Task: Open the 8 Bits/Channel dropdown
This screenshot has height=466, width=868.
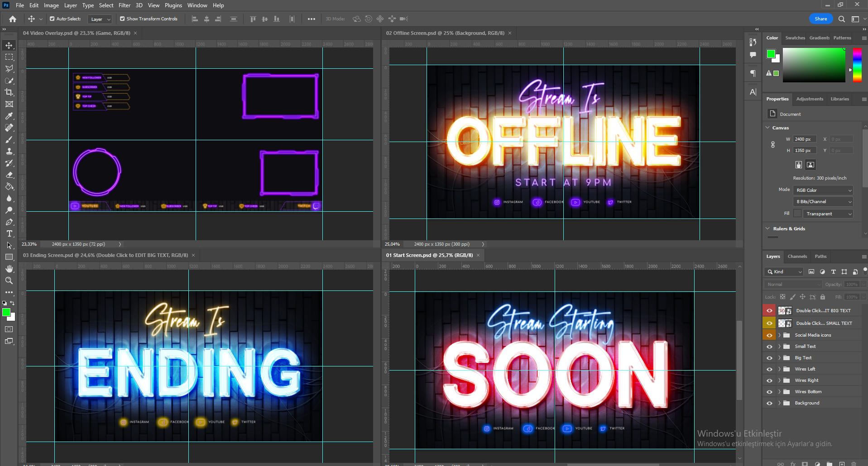Action: [x=823, y=201]
